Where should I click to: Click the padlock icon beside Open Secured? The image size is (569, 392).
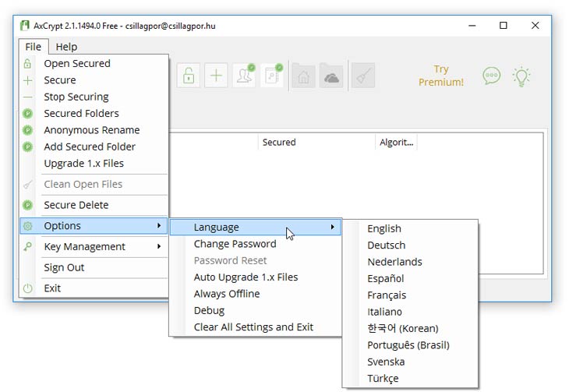tap(27, 64)
